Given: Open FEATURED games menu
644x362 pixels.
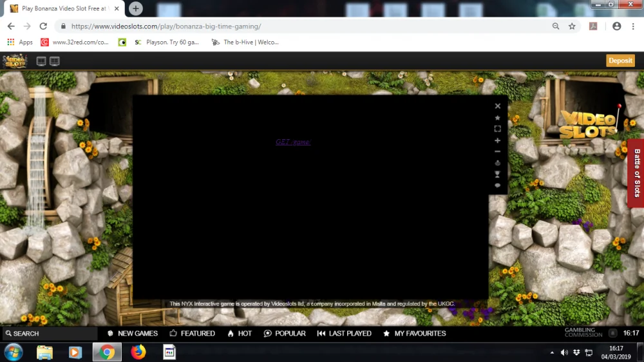Looking at the screenshot, I should coord(192,334).
